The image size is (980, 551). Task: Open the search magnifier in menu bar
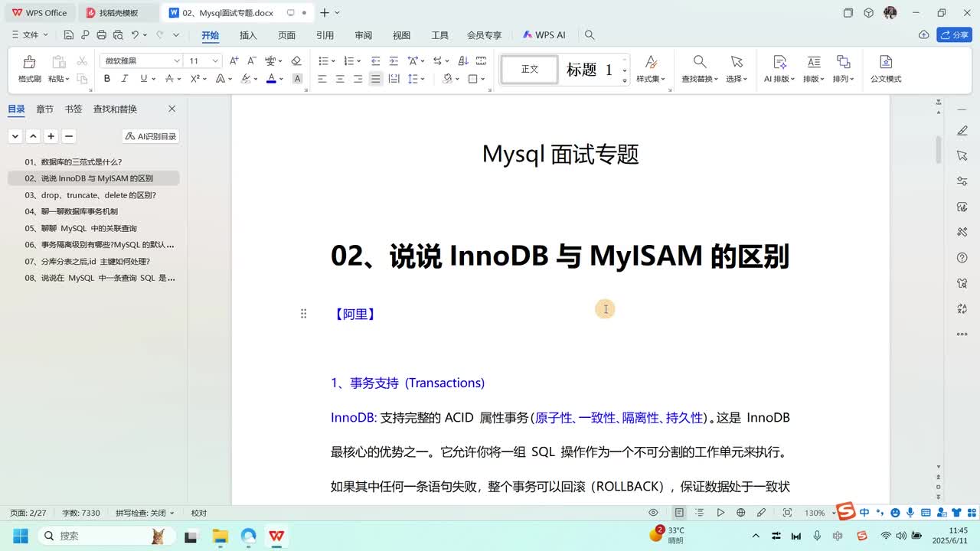tap(590, 35)
